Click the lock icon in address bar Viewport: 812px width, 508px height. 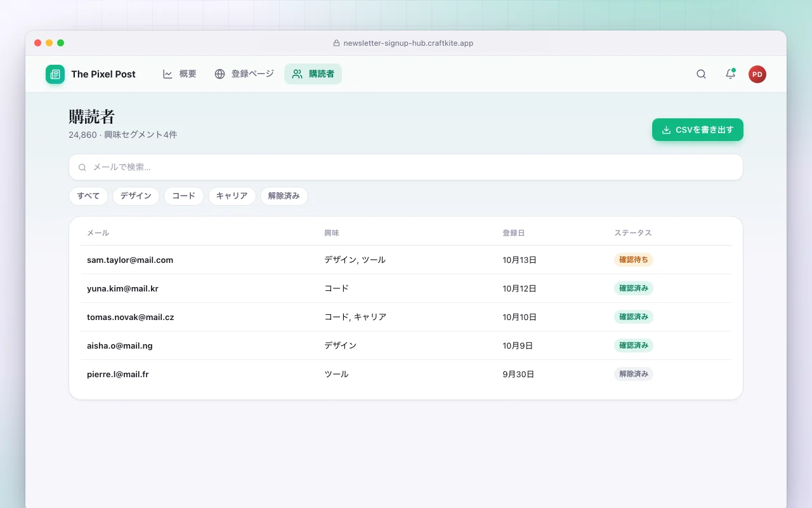coord(337,43)
